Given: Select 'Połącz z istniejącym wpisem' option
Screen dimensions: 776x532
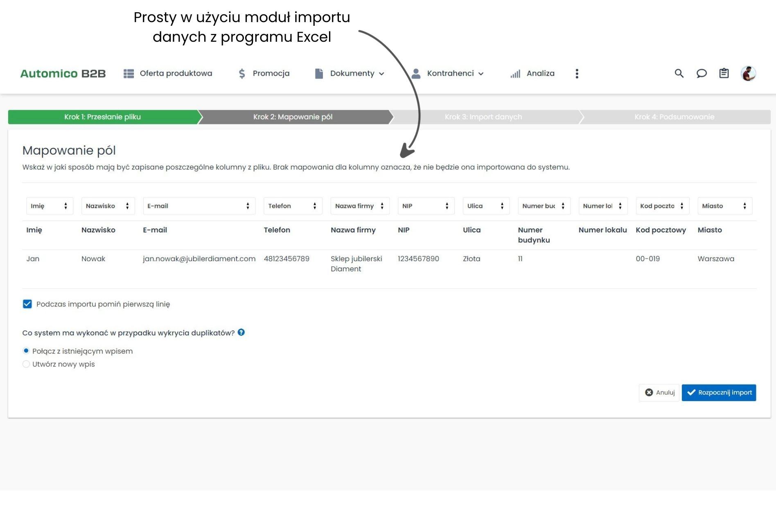Looking at the screenshot, I should (26, 351).
